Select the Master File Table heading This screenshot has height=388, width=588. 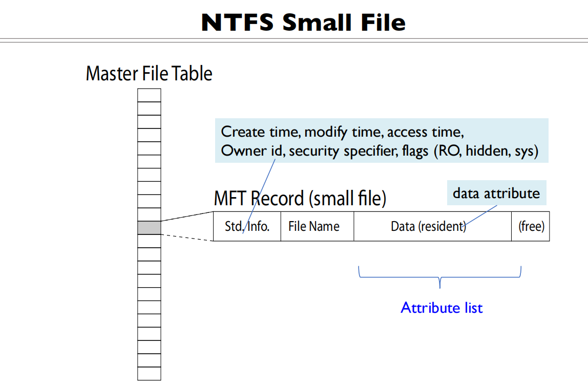(149, 74)
